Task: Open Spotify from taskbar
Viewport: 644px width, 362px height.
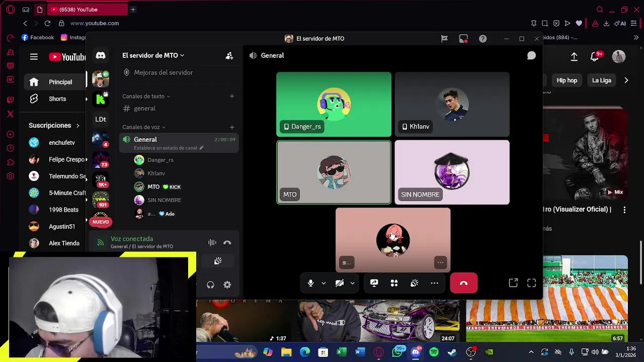Action: pyautogui.click(x=434, y=352)
